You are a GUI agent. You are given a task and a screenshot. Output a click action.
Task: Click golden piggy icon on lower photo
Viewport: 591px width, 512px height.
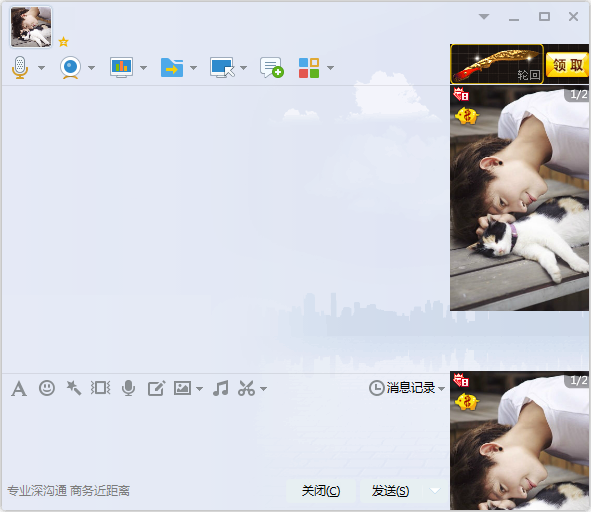[x=467, y=402]
